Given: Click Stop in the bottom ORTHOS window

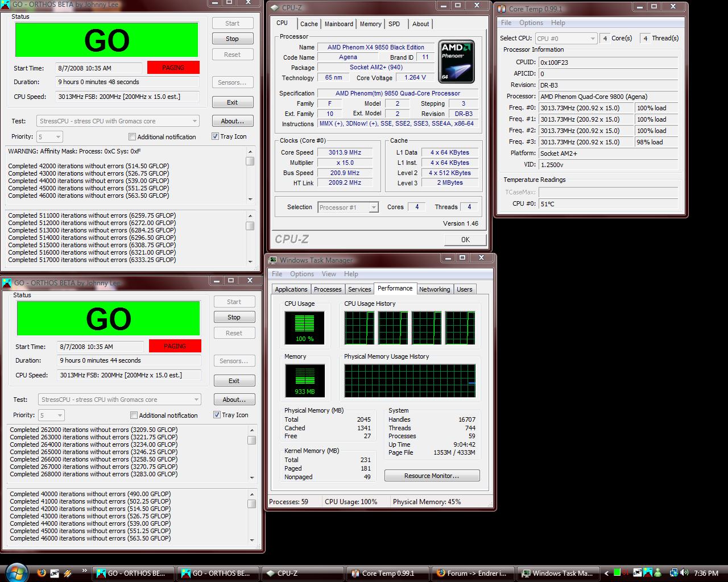Looking at the screenshot, I should (234, 317).
